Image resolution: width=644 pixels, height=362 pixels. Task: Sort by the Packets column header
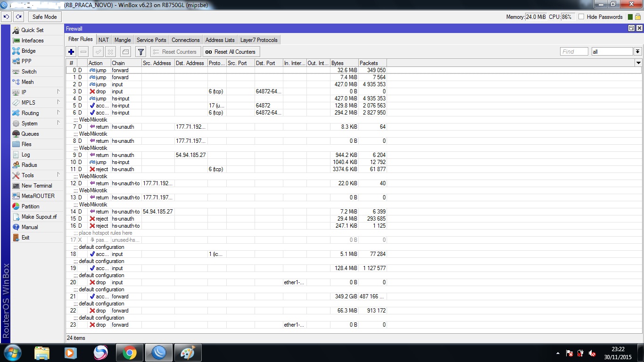click(x=372, y=63)
